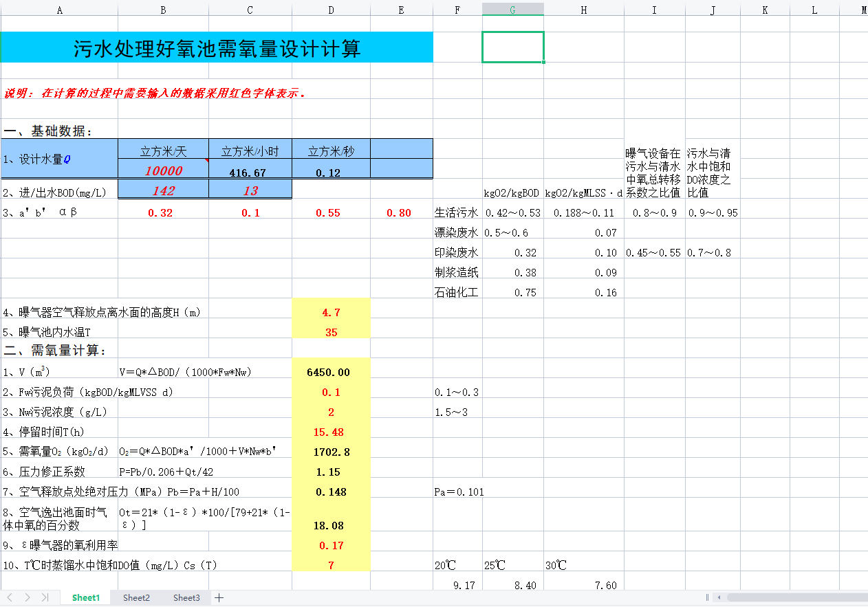Image resolution: width=868 pixels, height=607 pixels.
Task: Switch to the Sheet1 tab
Action: (x=86, y=597)
